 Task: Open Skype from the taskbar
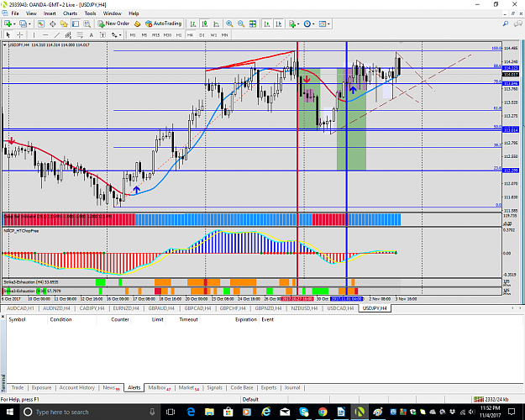[304, 412]
